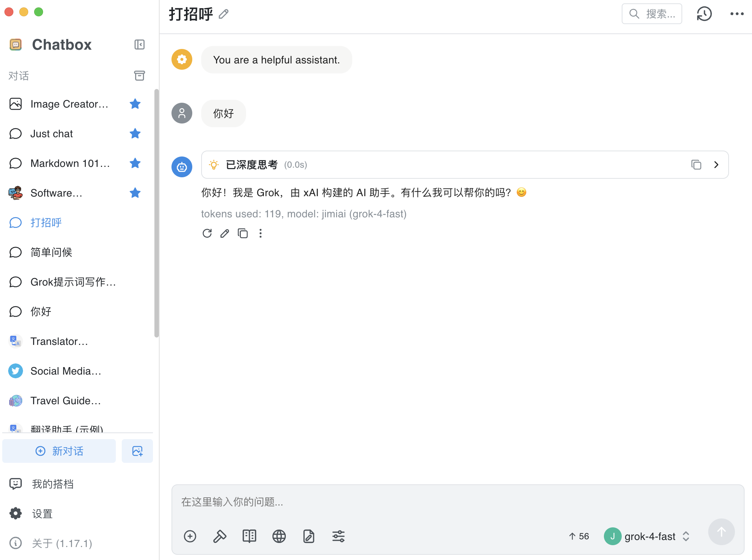Copy Grok's reply using the copy icon
This screenshot has height=560, width=752.
coord(243,233)
